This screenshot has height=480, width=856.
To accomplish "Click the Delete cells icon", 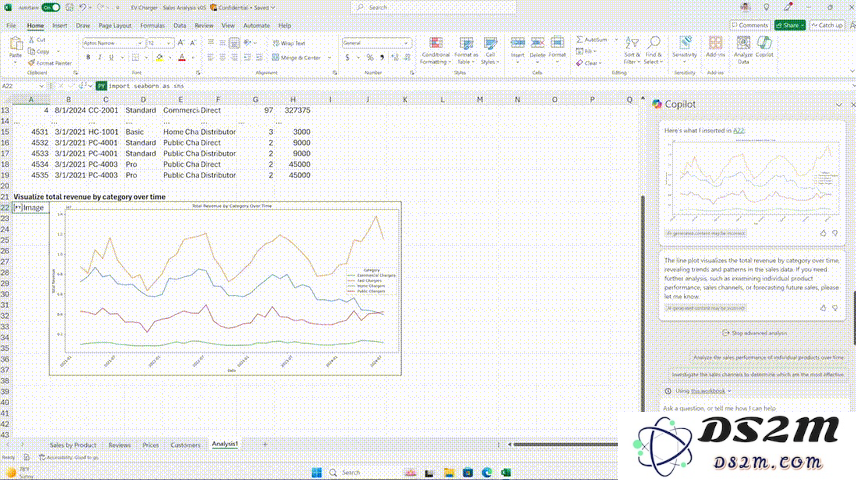I will point(537,43).
